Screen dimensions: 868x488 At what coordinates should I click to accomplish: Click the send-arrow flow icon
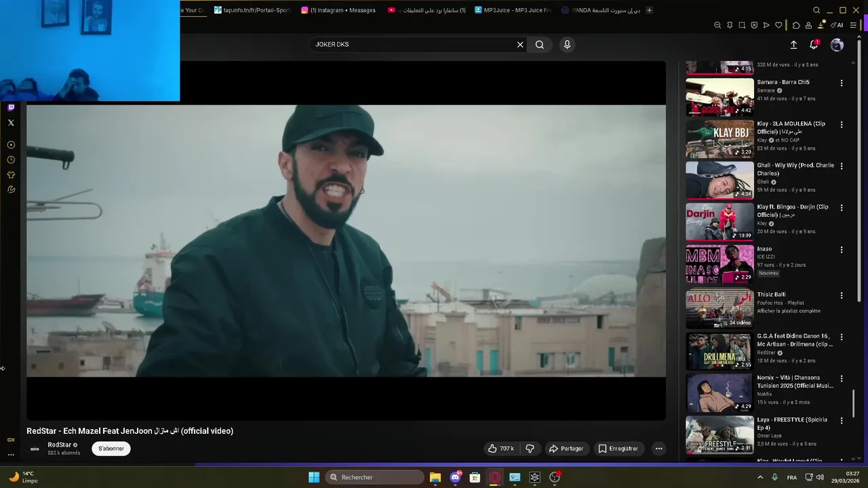pos(766,25)
